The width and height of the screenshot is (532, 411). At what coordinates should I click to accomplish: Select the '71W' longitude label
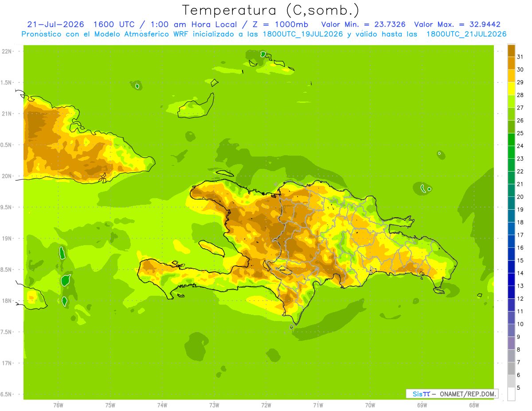[318, 405]
